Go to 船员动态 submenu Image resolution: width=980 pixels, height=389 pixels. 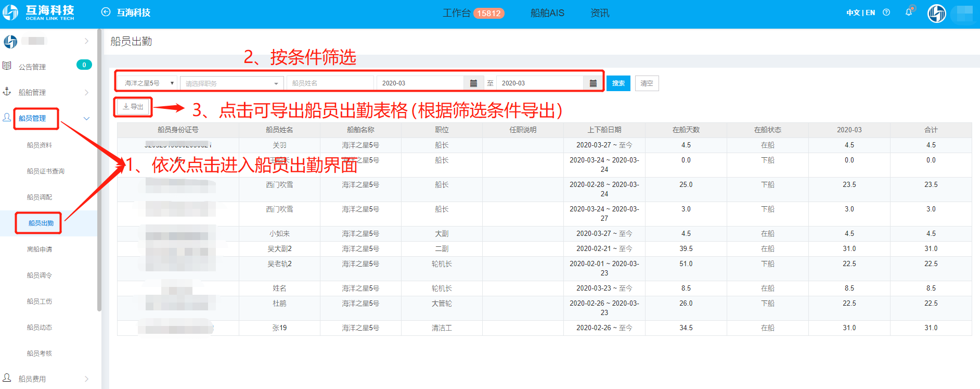coord(40,328)
